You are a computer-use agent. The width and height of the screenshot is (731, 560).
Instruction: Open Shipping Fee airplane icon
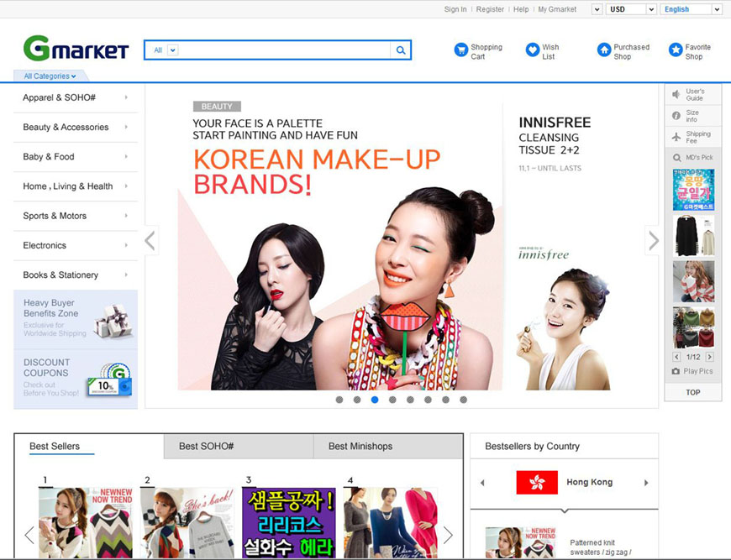676,137
